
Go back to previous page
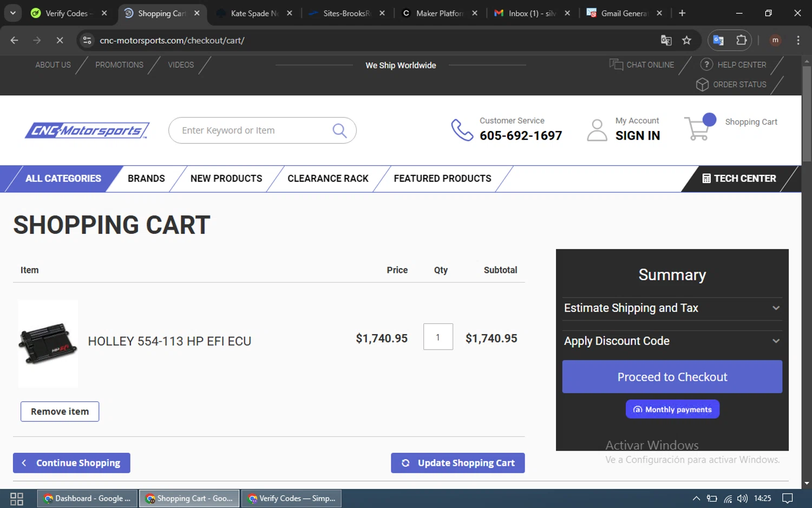15,40
